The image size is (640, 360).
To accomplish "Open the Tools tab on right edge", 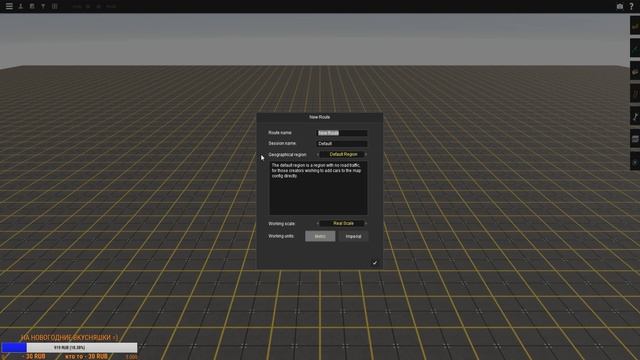I will pyautogui.click(x=635, y=117).
